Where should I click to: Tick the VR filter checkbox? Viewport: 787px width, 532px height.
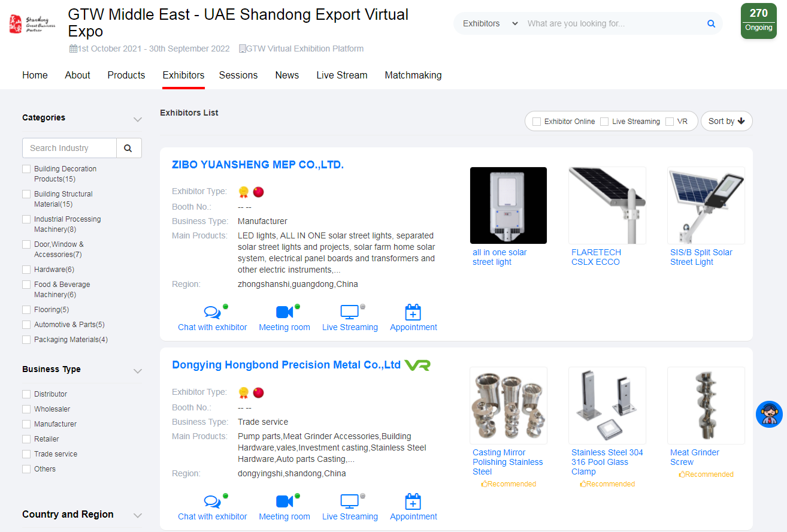(x=670, y=122)
